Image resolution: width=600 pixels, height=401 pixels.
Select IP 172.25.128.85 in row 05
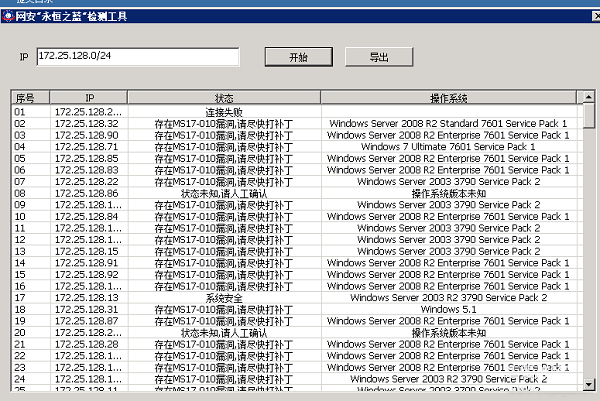(87, 158)
